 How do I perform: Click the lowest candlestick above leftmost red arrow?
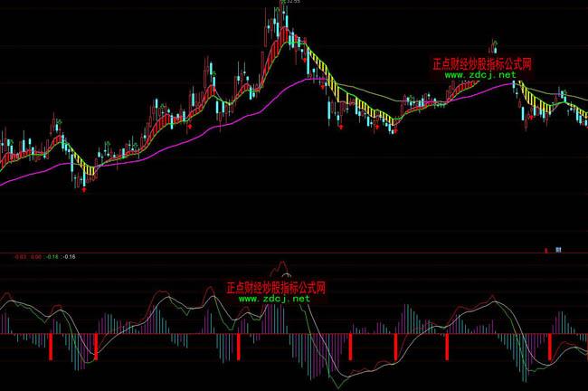point(82,179)
